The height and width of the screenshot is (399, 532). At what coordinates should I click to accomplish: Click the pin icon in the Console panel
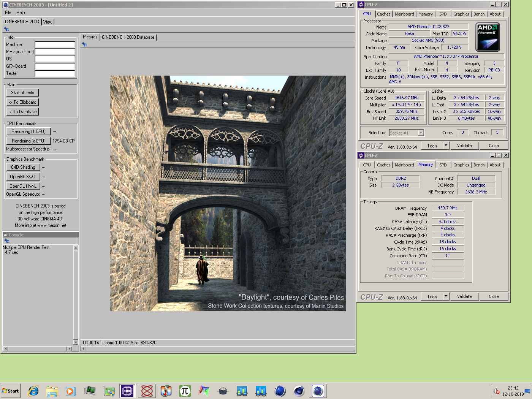point(6,241)
